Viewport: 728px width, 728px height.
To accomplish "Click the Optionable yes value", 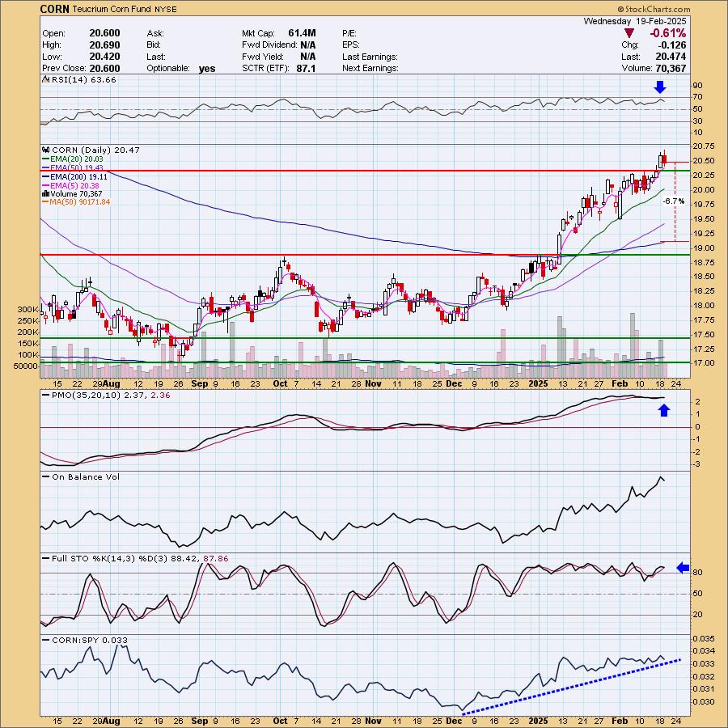I will pos(207,69).
